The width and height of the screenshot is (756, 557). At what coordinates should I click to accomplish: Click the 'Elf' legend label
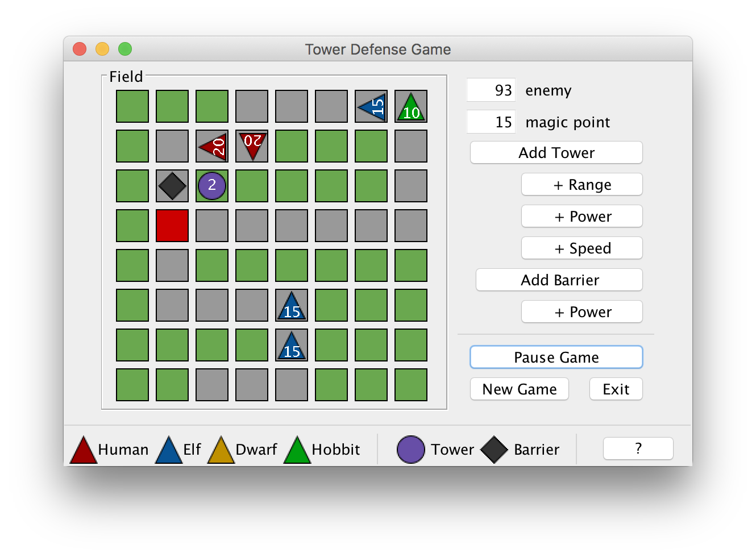192,450
